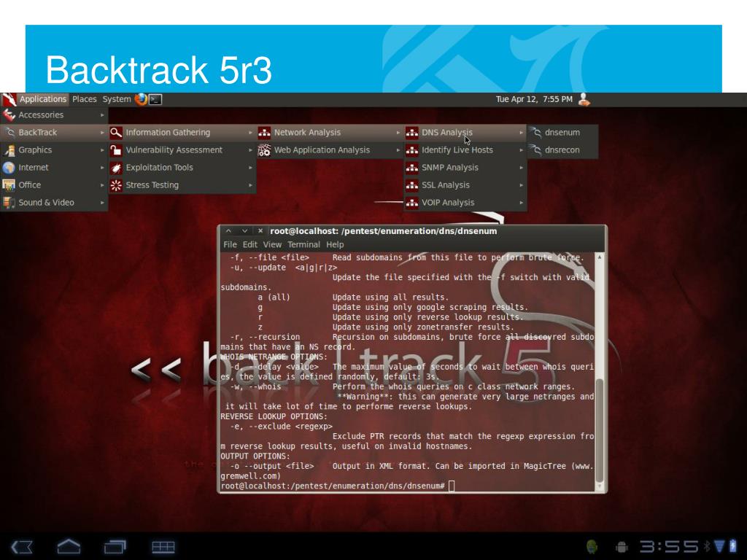Expand arrow beside Identify Live Hosts
The image size is (747, 560).
[521, 150]
